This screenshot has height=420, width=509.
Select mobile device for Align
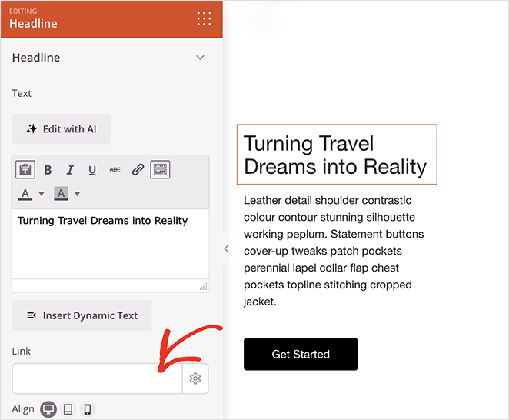point(88,409)
